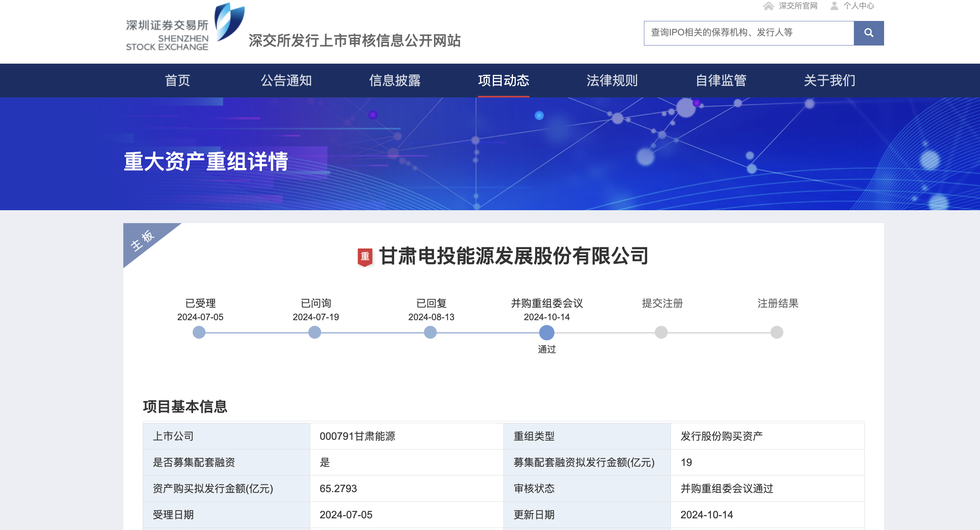Select the 已回复 progress node

coord(430,332)
